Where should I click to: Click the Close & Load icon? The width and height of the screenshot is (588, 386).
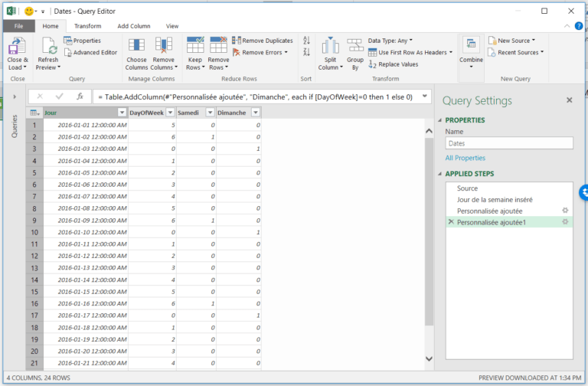(x=17, y=45)
